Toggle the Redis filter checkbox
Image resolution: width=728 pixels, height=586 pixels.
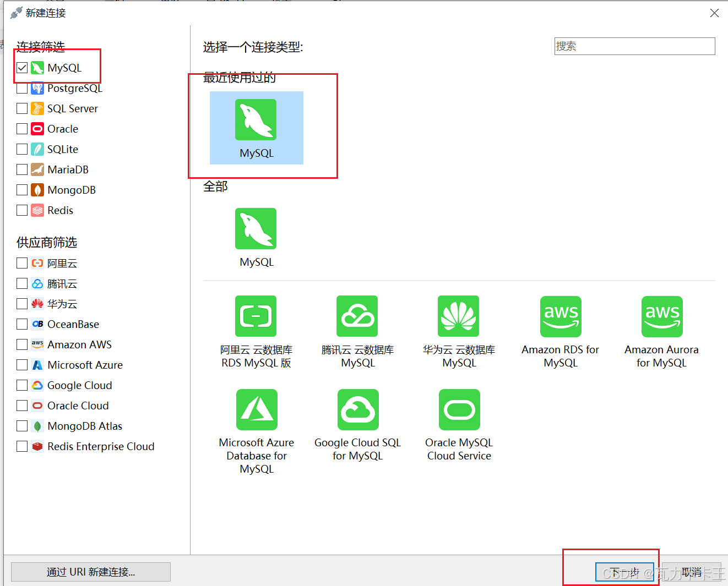tap(22, 210)
